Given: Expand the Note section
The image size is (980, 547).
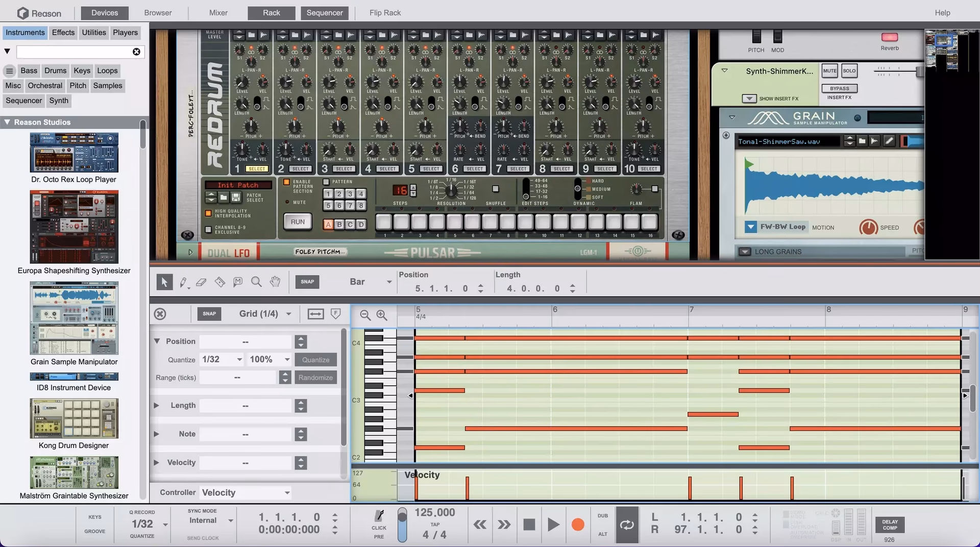Looking at the screenshot, I should pos(157,434).
